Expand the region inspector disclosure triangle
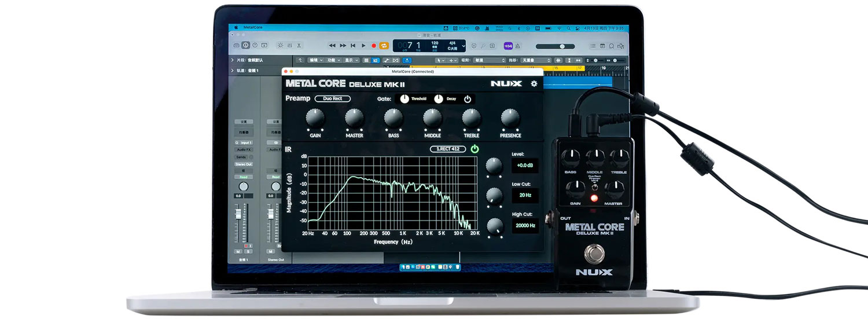Screen dimensions: 868x319 tap(233, 60)
